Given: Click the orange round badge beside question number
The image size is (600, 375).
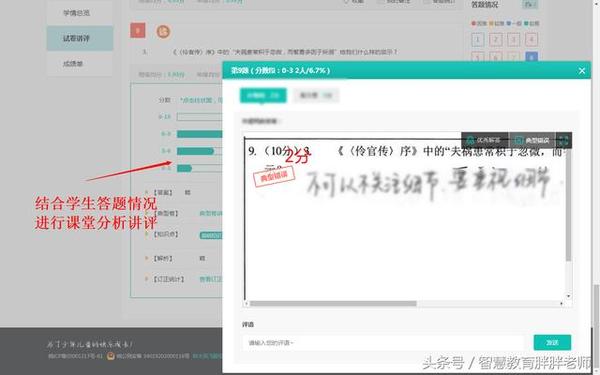Looking at the screenshot, I should tap(163, 31).
